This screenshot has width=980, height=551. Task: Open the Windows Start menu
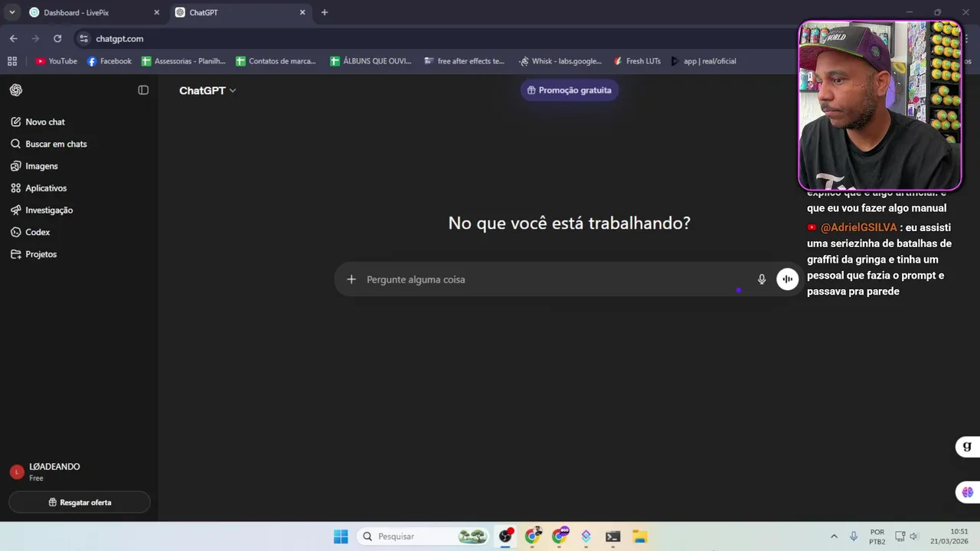point(341,536)
